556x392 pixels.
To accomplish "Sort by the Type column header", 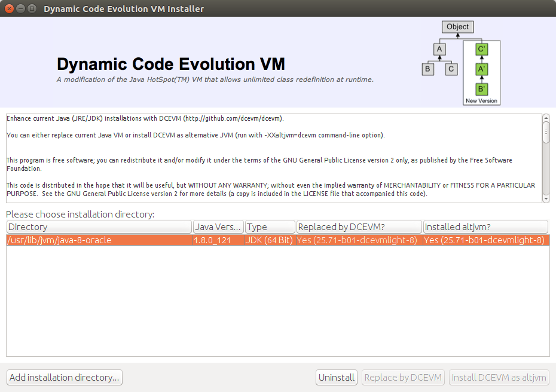I will tap(270, 227).
